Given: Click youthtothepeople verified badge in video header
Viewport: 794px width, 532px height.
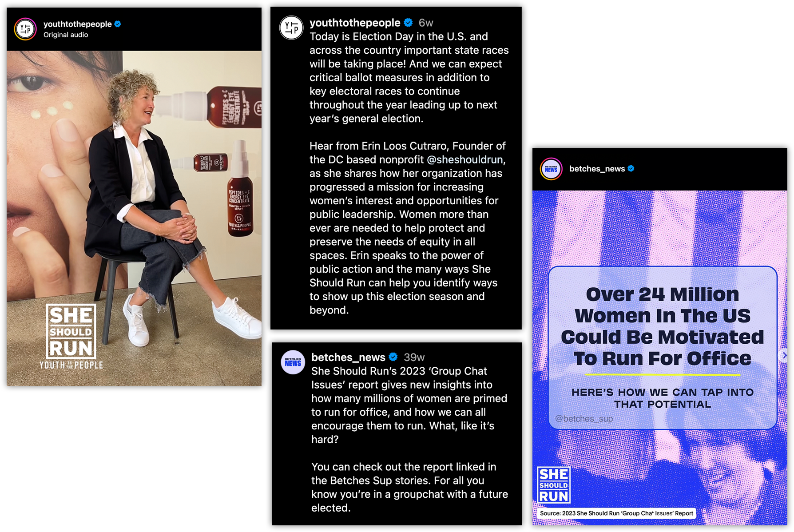Looking at the screenshot, I should [x=118, y=24].
